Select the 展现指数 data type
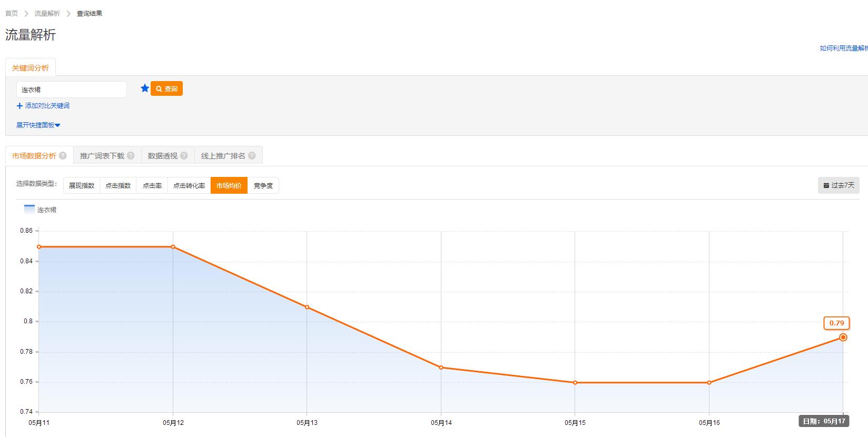The image size is (868, 437). (x=82, y=186)
